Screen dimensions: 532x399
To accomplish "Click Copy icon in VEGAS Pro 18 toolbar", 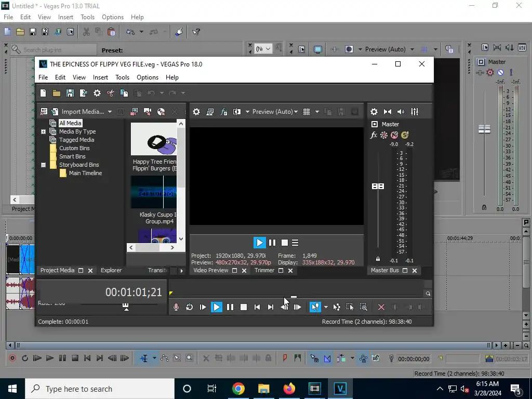I will (124, 93).
